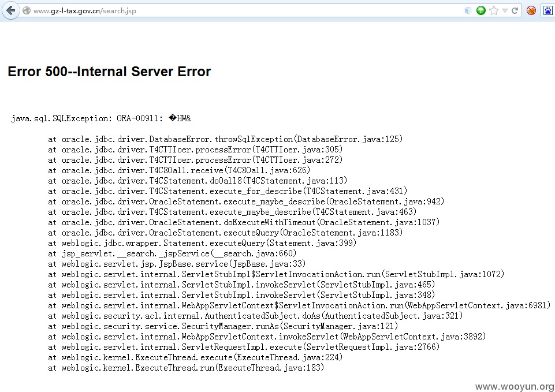The width and height of the screenshot is (555, 392).
Task: Reload the page with the refresh icon
Action: (515, 10)
